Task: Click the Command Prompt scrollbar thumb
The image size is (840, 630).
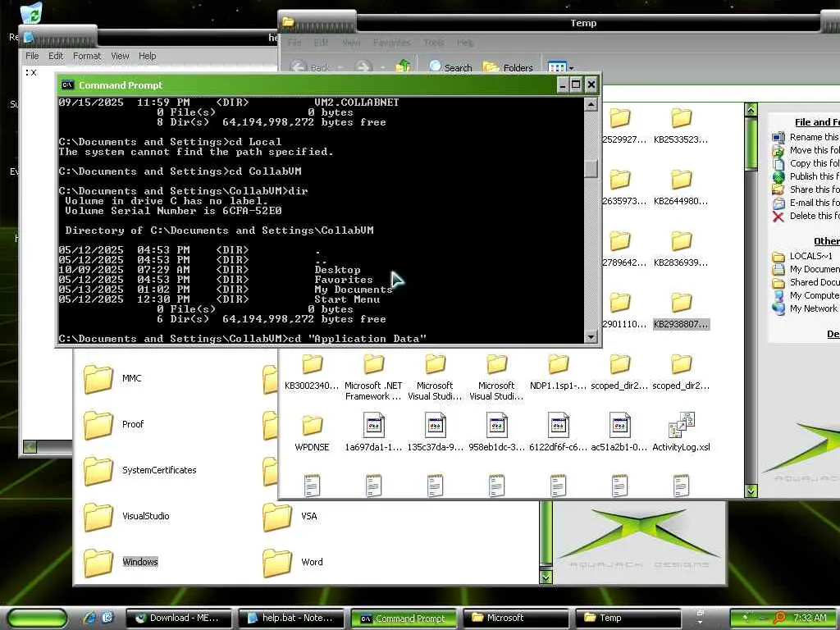Action: click(x=591, y=169)
